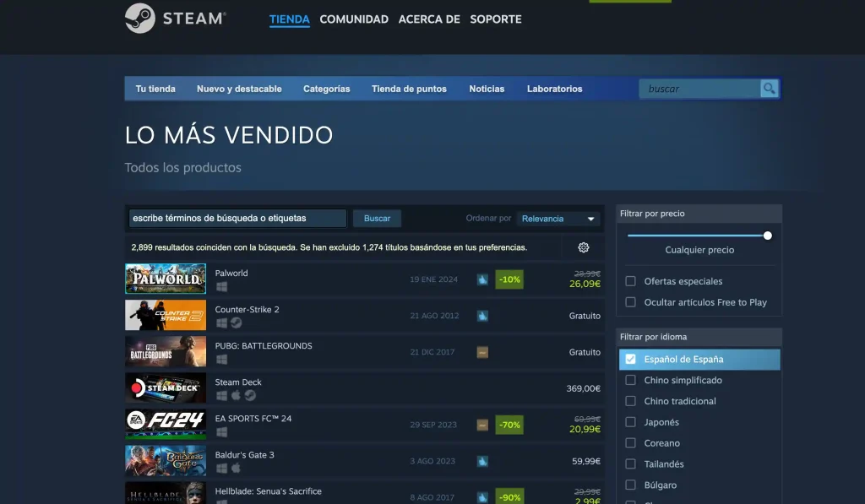Click Windows icon under Steam Deck
This screenshot has width=865, height=504.
(222, 396)
